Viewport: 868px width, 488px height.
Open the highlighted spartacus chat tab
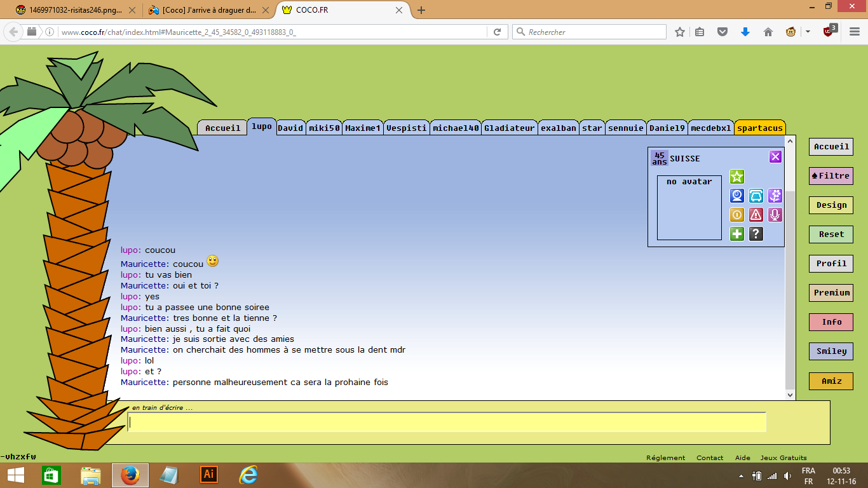coord(760,128)
